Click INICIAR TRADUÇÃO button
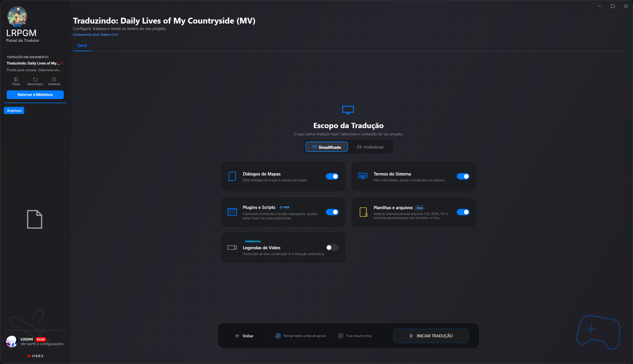Viewport: 633px width, 364px height. coord(431,336)
